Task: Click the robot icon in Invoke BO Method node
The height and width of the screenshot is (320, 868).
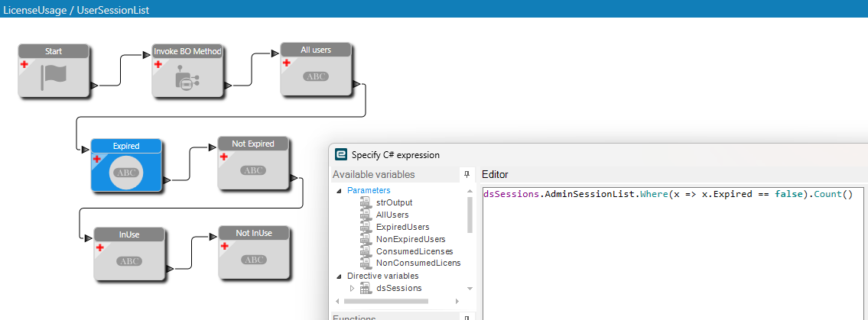Action: pyautogui.click(x=187, y=79)
